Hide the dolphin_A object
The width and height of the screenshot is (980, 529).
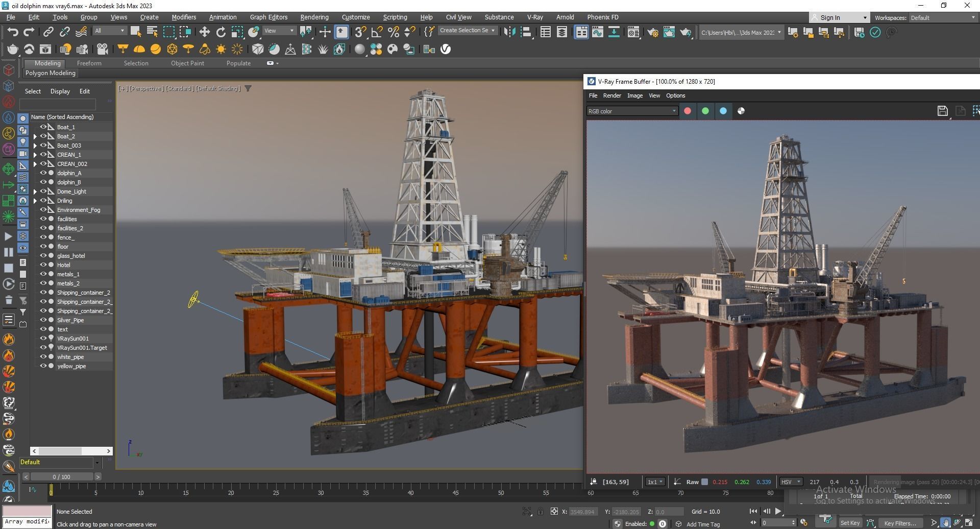(x=43, y=173)
